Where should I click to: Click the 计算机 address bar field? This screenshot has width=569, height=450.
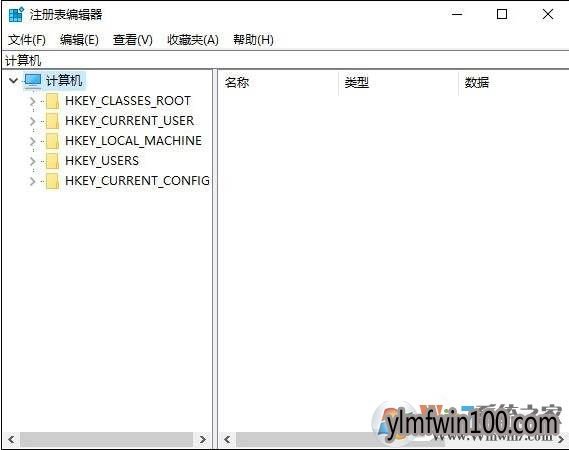pos(285,60)
